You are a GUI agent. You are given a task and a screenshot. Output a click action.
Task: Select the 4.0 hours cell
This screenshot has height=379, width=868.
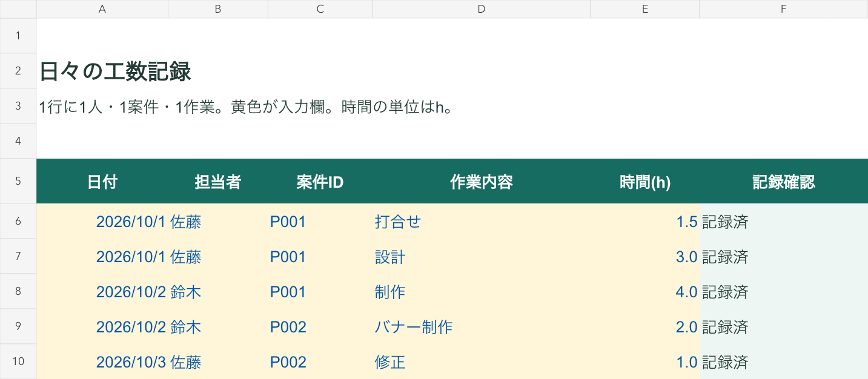pos(645,291)
